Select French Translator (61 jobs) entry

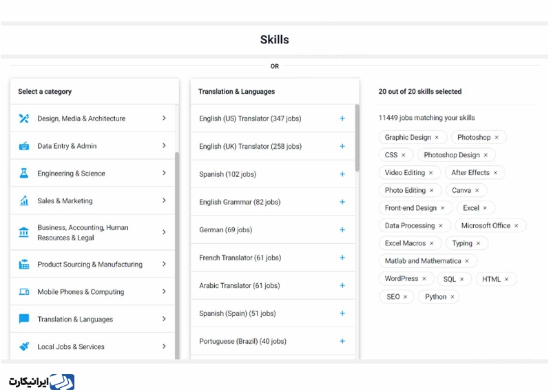click(273, 258)
